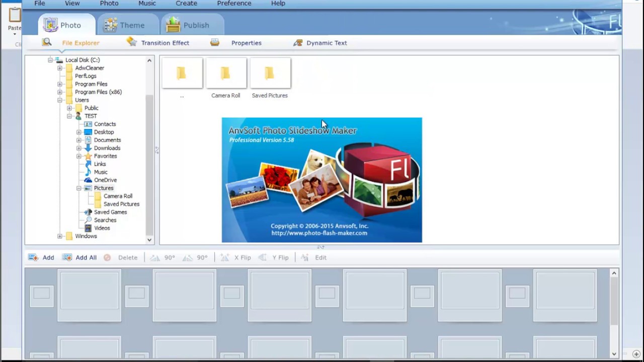Select the Links tree item
This screenshot has height=362, width=644.
point(100,164)
